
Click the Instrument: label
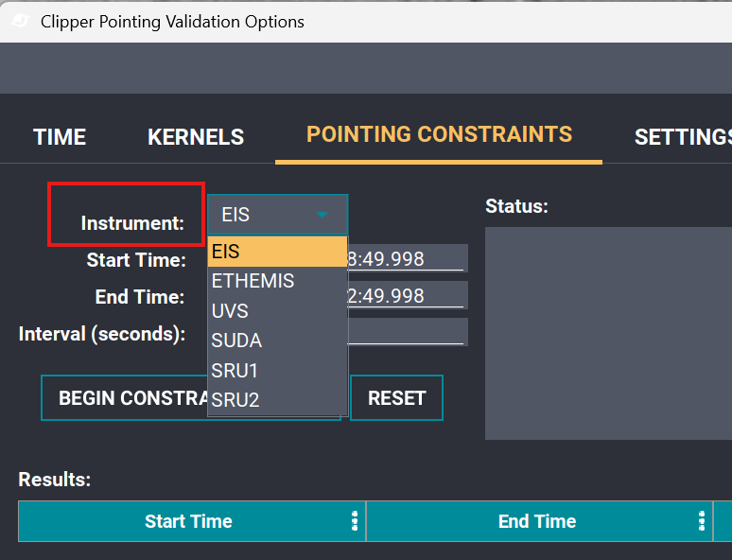[132, 223]
